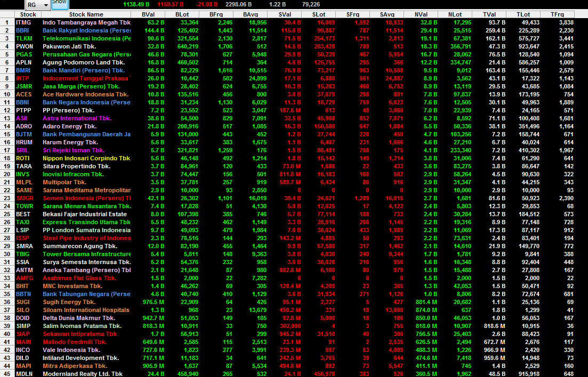The width and height of the screenshot is (588, 377).
Task: Click 'Sekawan Intipratama Tbk' name
Action: tap(80, 334)
